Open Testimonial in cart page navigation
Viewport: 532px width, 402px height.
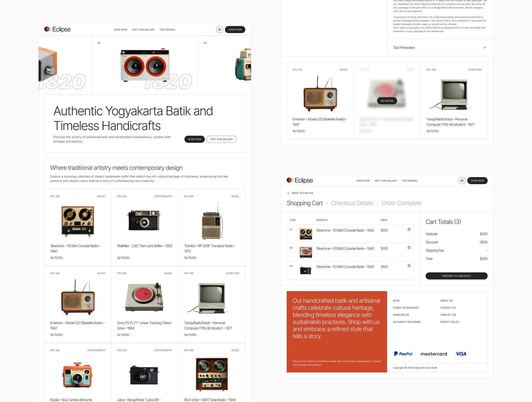coord(410,181)
